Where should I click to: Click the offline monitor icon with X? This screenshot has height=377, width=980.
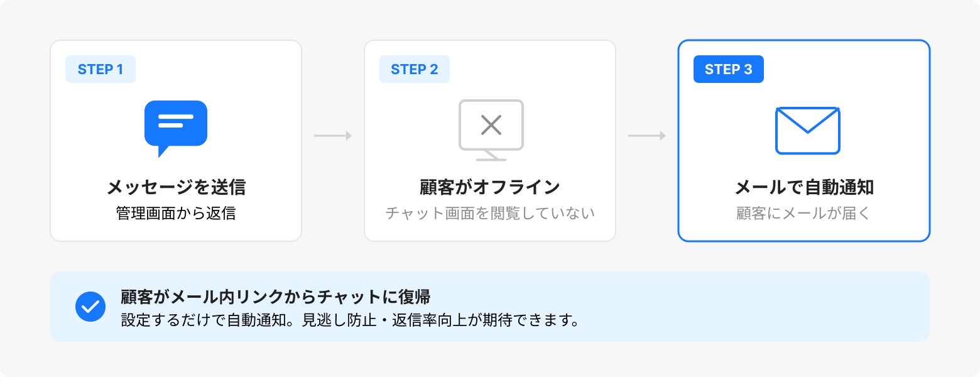[491, 129]
